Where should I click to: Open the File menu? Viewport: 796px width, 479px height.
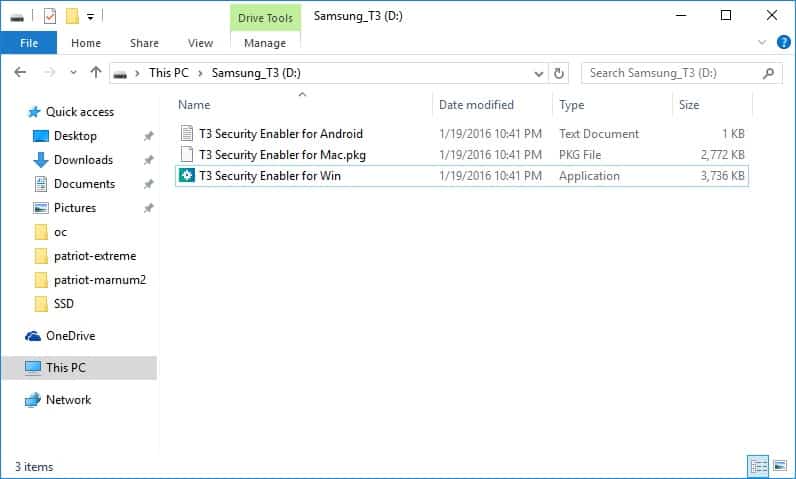[x=29, y=43]
